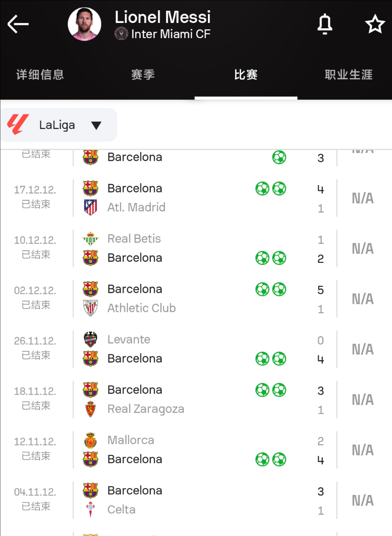Screen dimensions: 392x536
Task: Open the Levante team crest
Action: [x=90, y=340]
